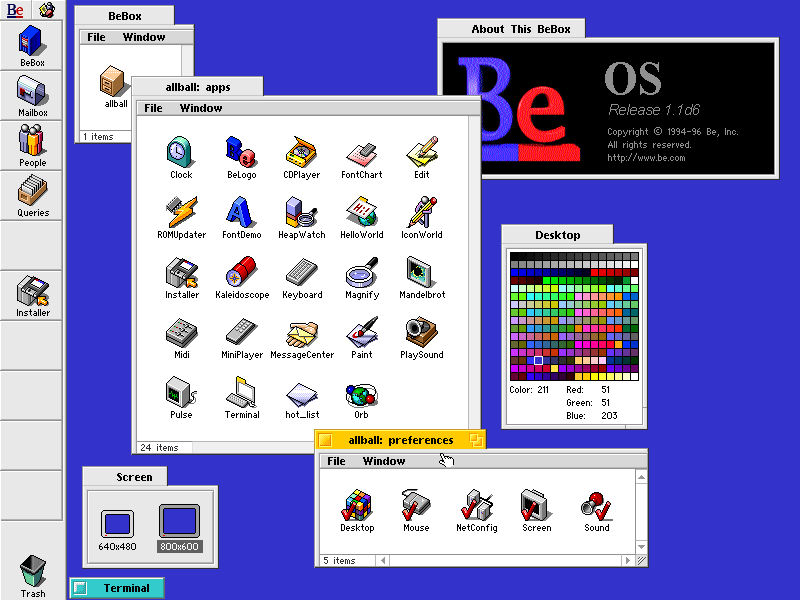Screen dimensions: 800x600
Task: Pick the bright yellow swatch in Desktop palette
Action: point(596,374)
